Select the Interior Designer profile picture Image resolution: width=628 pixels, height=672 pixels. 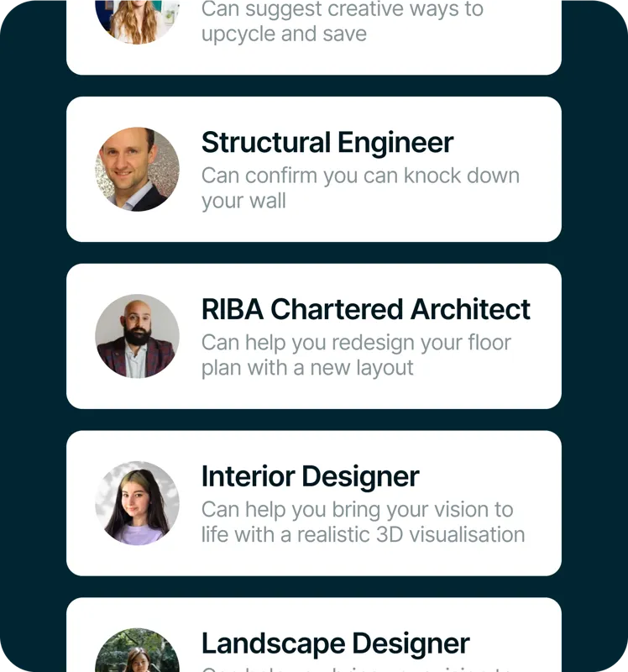[x=137, y=503]
